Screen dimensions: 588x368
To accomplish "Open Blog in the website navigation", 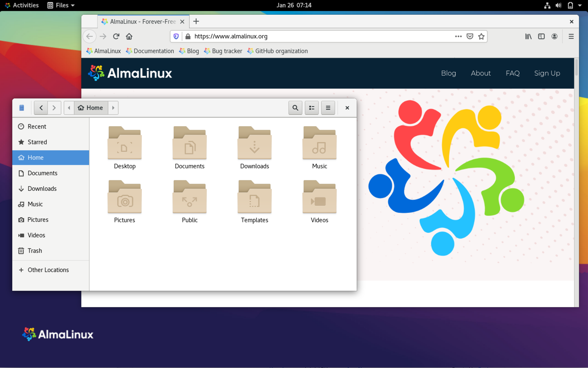I will [x=448, y=73].
